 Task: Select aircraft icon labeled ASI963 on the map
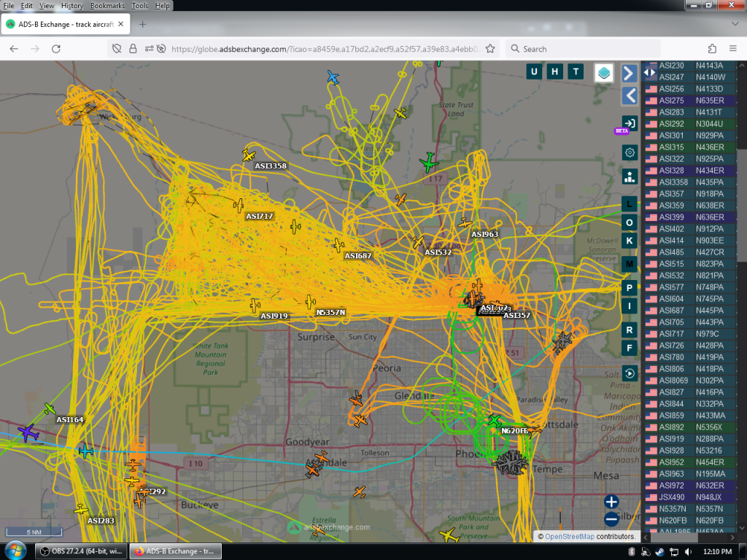465,222
